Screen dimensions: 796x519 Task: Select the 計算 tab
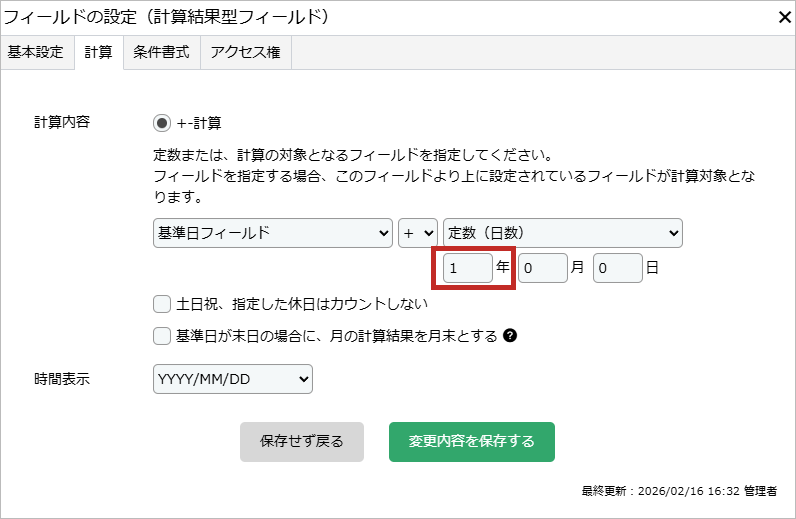point(98,53)
